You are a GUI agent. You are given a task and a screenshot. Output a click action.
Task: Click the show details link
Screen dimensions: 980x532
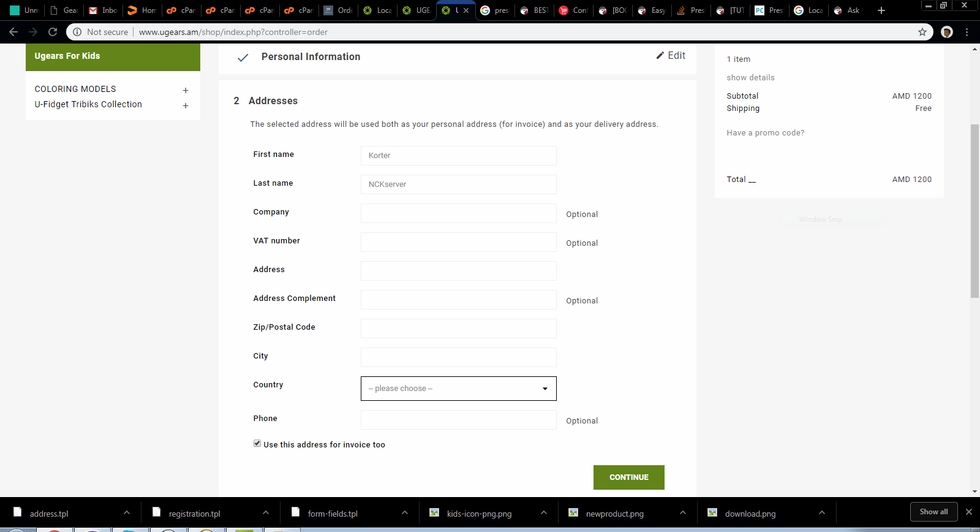tap(750, 78)
